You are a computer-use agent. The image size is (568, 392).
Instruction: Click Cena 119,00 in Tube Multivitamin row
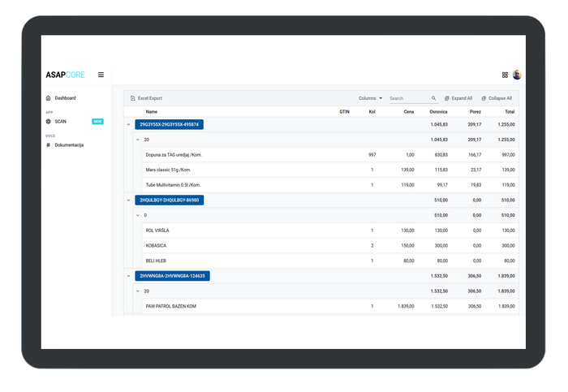(407, 185)
